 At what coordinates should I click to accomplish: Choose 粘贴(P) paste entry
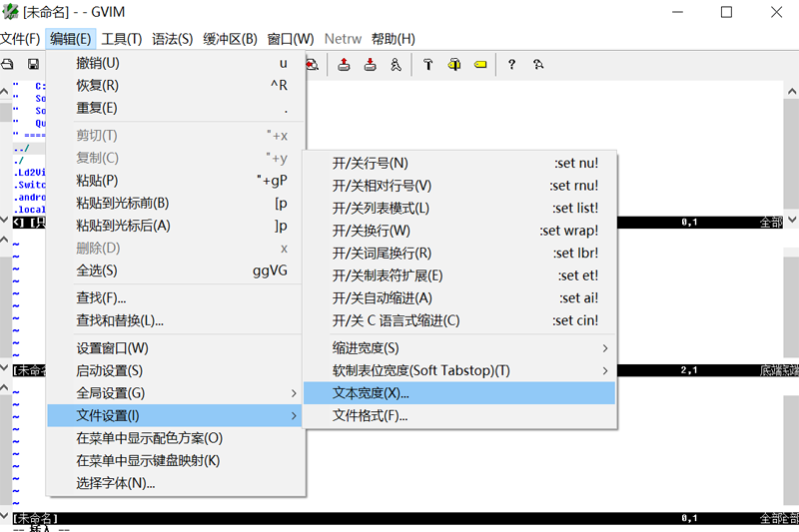[x=175, y=181]
